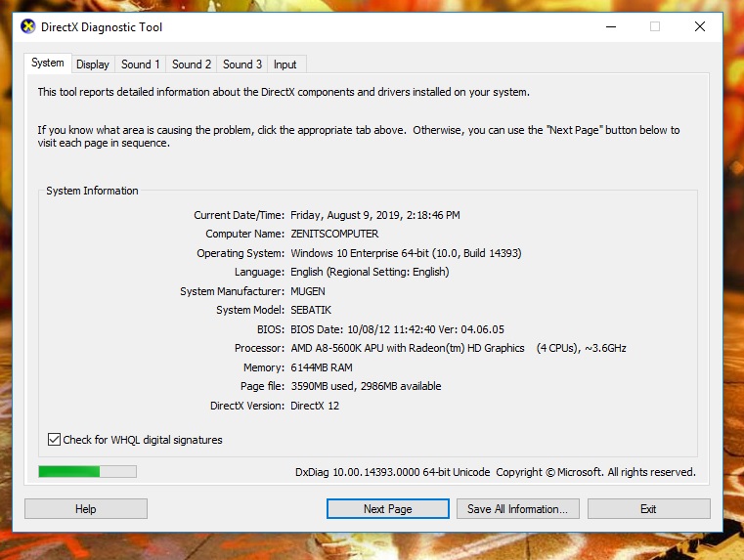744x560 pixels.
Task: Click the Processor: field label
Action: coord(259,348)
